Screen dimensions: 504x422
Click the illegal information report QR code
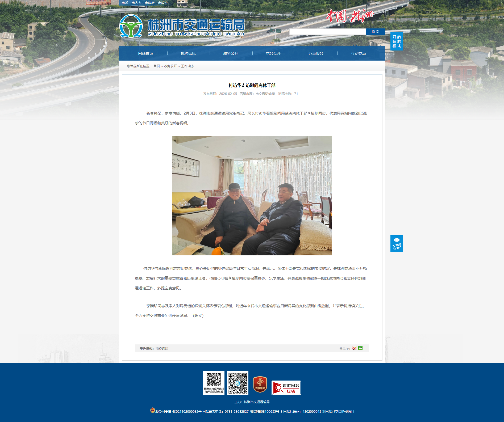214,383
